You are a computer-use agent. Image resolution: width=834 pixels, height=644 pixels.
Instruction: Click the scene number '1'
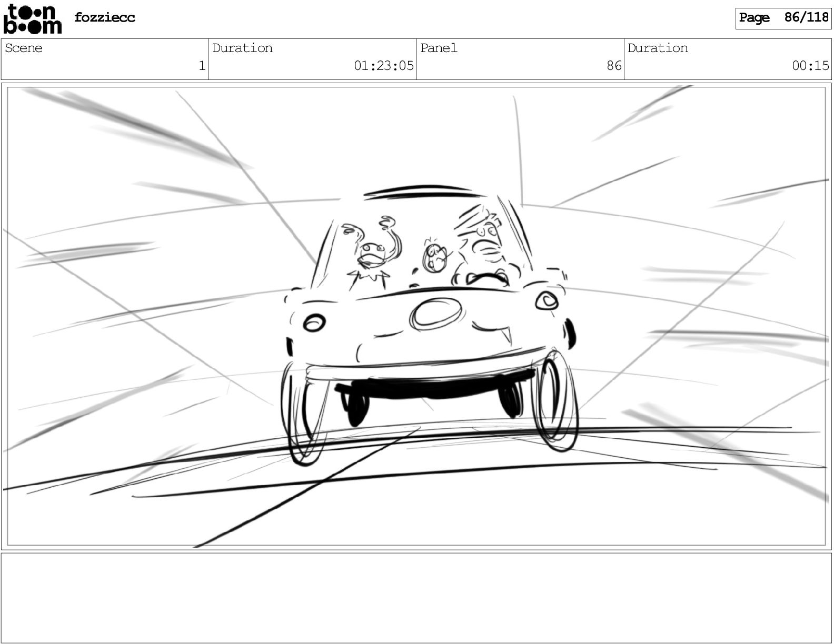click(x=202, y=66)
